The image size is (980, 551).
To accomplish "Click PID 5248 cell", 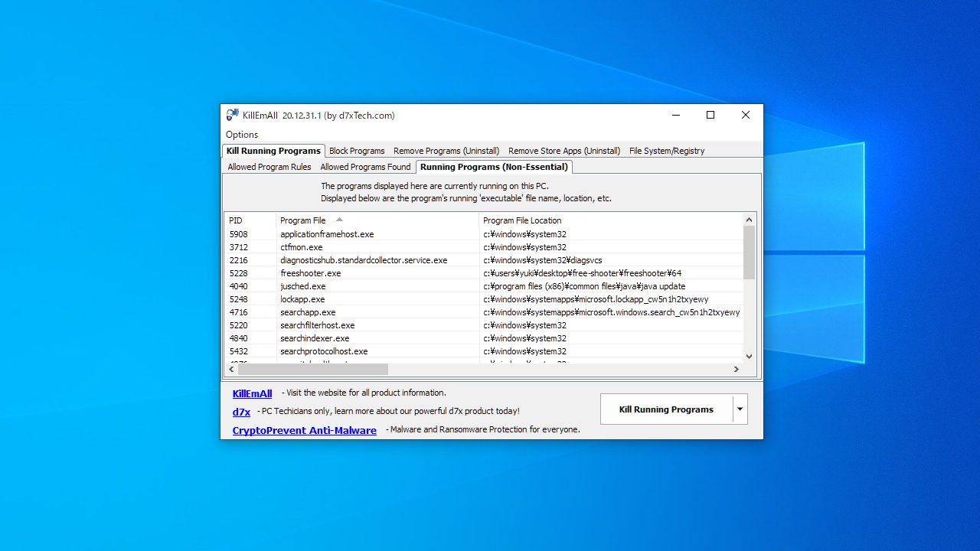I will pyautogui.click(x=238, y=299).
